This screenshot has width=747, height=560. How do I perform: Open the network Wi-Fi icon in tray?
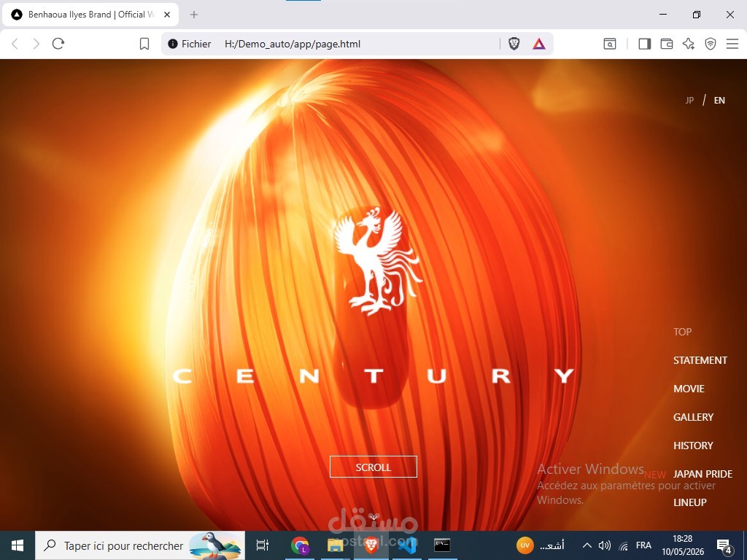624,545
